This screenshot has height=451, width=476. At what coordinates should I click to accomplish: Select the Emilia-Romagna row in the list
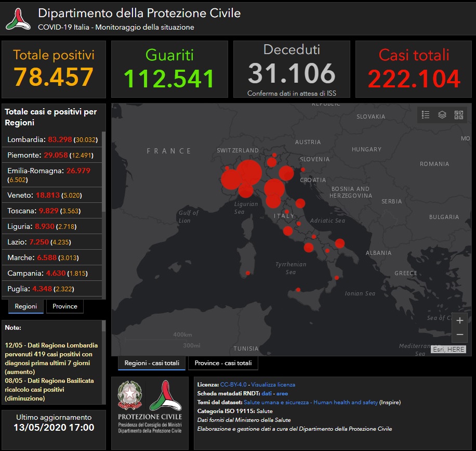tap(52, 175)
